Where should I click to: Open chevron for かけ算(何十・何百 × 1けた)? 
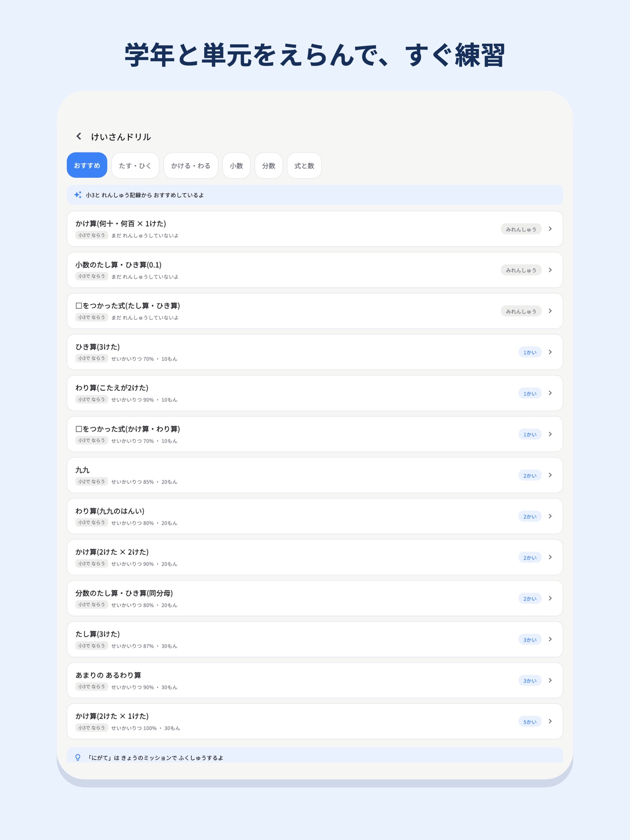550,229
